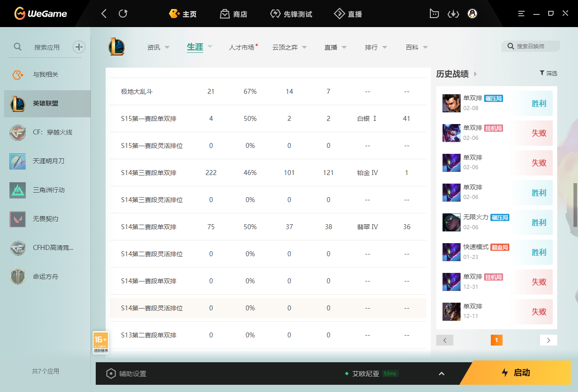Click the 白银 I rank cell

367,119
